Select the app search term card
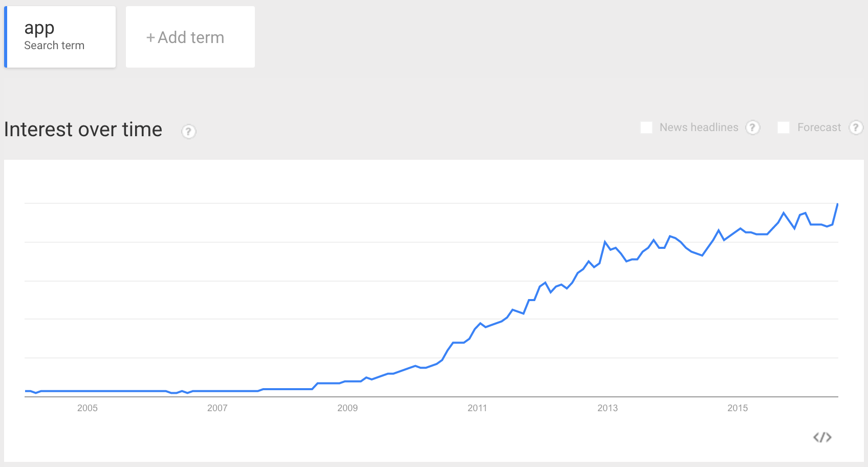This screenshot has height=467, width=868. click(60, 37)
